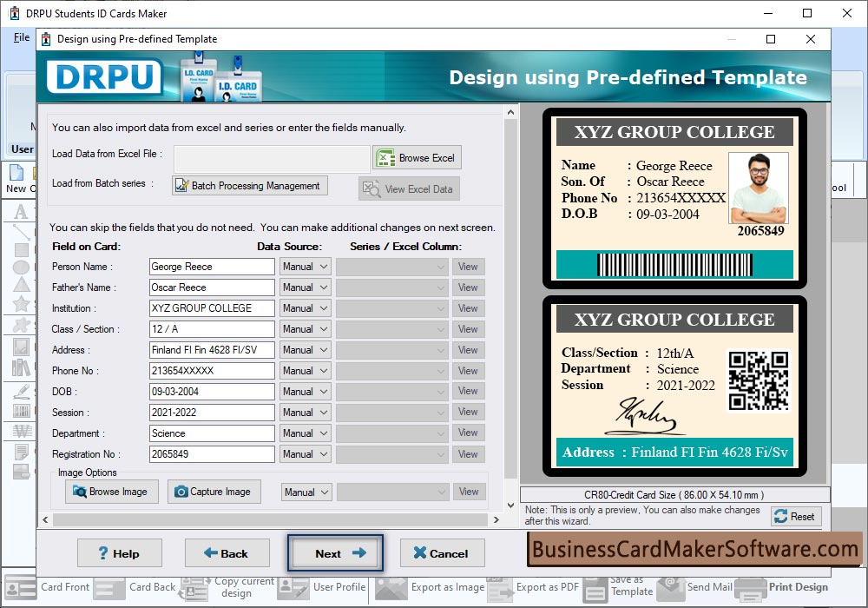Open Help from the wizard footer
The height and width of the screenshot is (608, 868).
pyautogui.click(x=120, y=552)
